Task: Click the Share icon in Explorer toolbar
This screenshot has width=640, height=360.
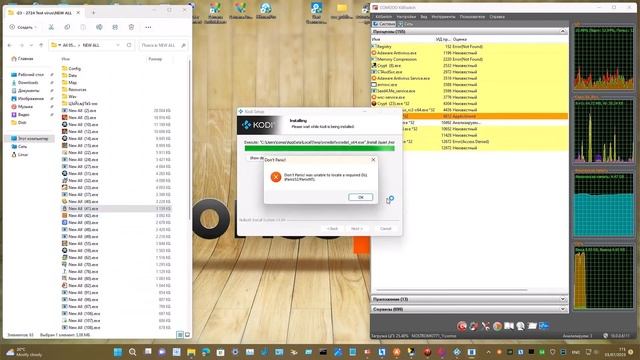Action: [115, 27]
